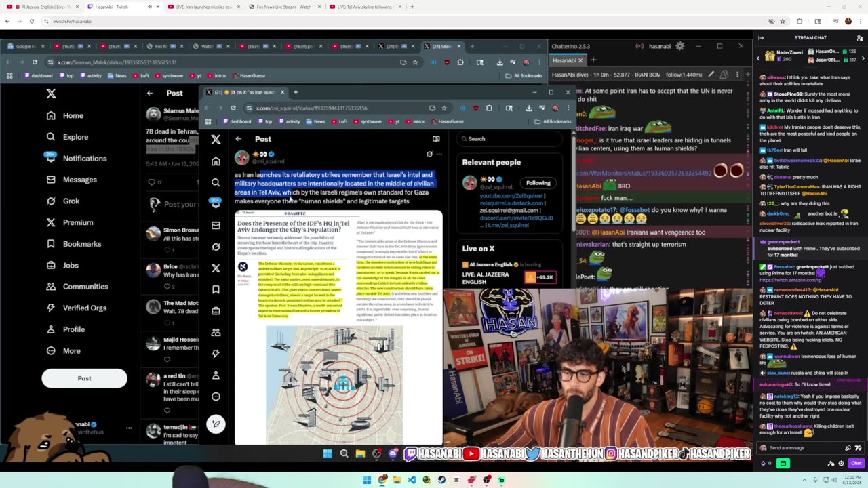Image resolution: width=868 pixels, height=488 pixels.
Task: Open Explore in the back X window sidebar
Action: coord(67,137)
